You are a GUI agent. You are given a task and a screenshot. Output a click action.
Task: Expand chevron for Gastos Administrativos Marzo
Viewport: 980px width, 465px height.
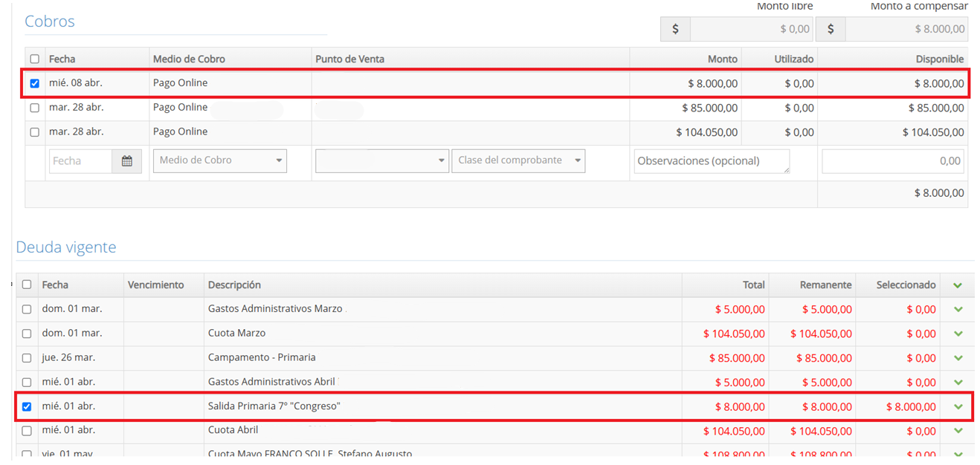click(x=958, y=309)
